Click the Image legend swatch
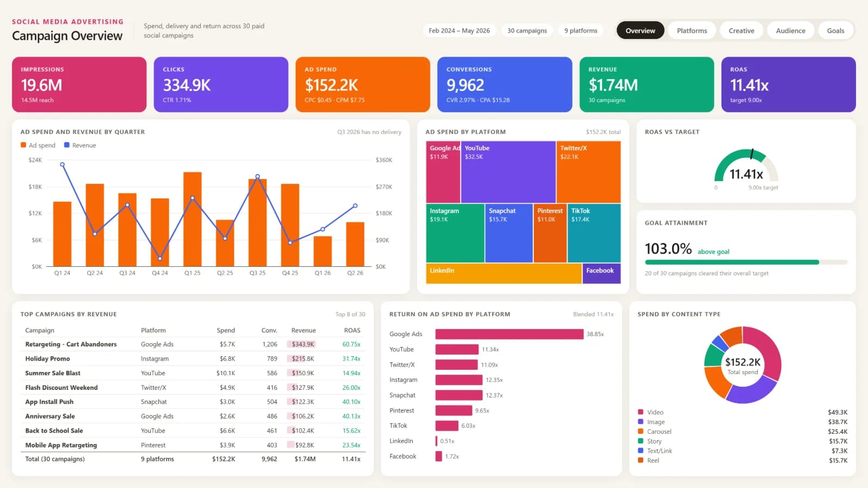The height and width of the screenshot is (488, 868). (641, 422)
